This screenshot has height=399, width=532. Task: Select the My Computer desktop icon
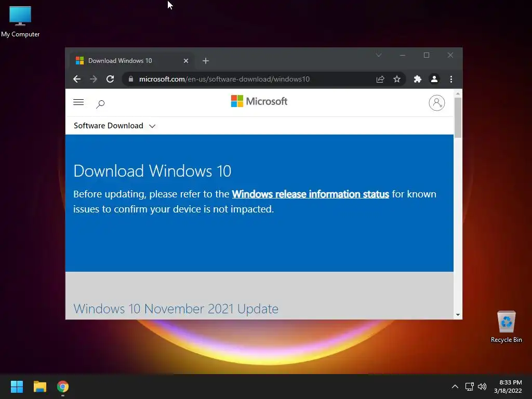pos(20,22)
